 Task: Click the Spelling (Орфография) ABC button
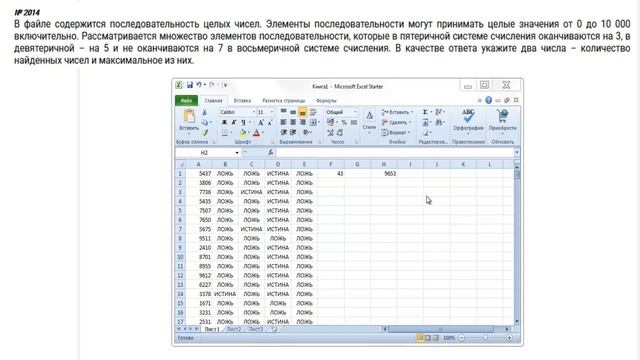click(468, 120)
